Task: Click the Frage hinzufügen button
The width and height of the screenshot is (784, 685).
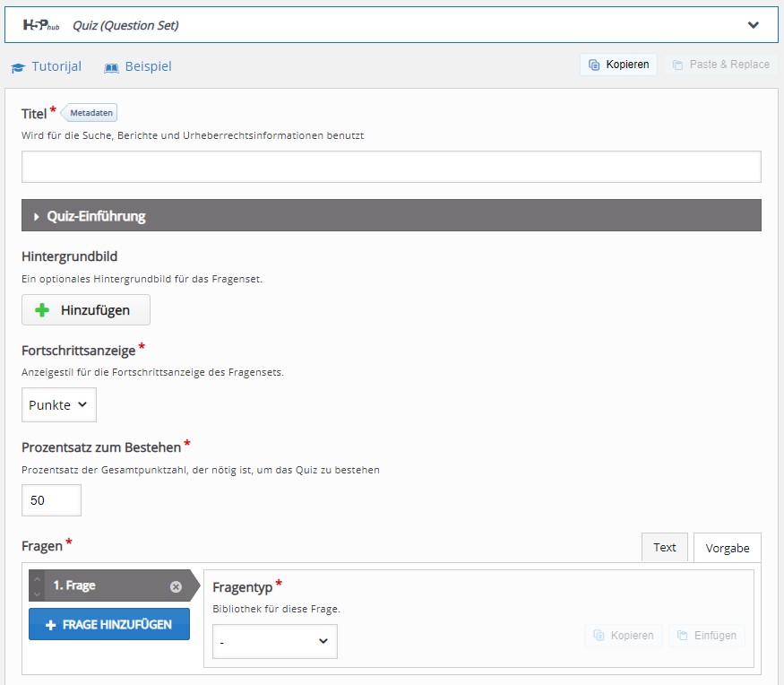Action: pos(109,624)
